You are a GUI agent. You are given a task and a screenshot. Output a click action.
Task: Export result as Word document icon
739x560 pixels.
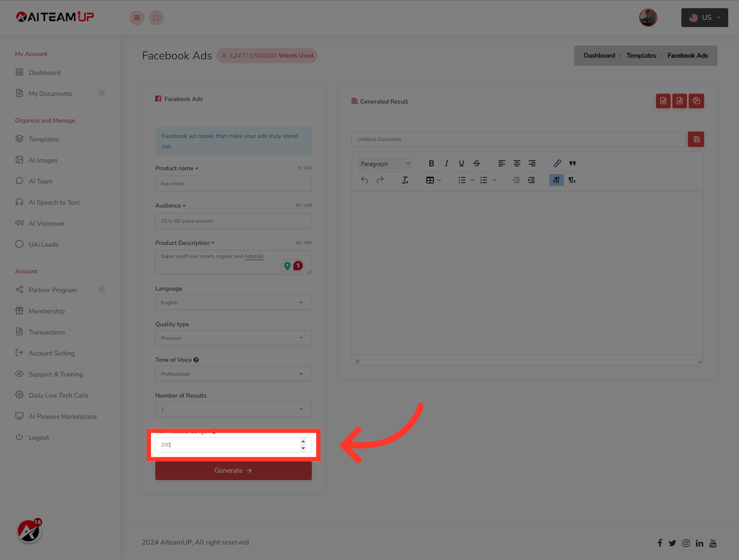click(x=663, y=101)
